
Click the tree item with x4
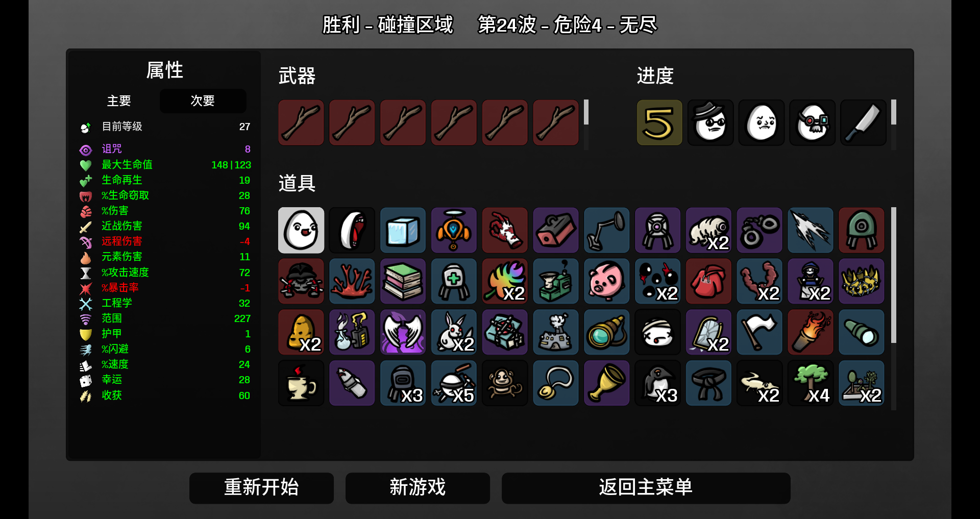coord(811,383)
